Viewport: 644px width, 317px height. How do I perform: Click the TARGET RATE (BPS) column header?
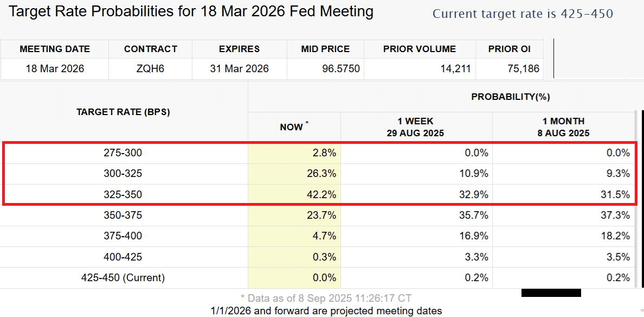[x=123, y=112]
